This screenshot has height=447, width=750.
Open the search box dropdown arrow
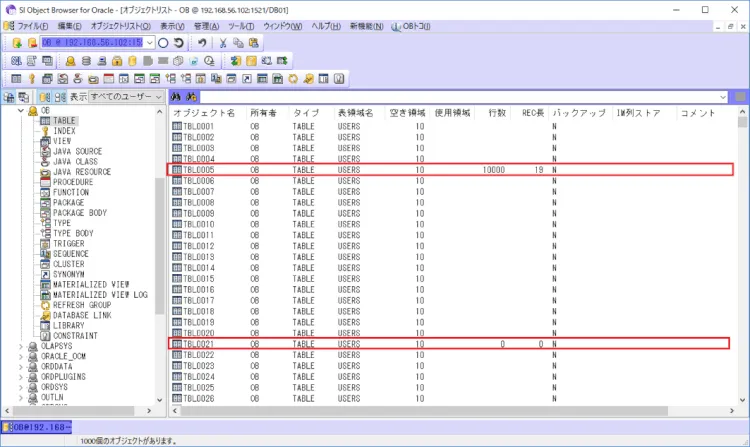tap(722, 97)
